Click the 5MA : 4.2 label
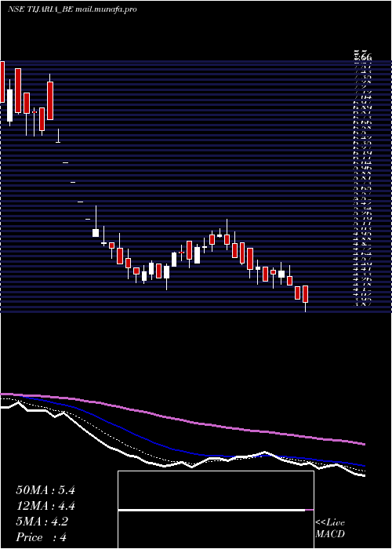This screenshot has width=392, height=549. tap(42, 522)
